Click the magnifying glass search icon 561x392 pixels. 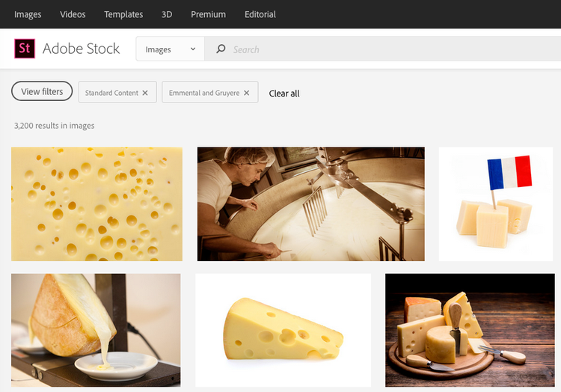pyautogui.click(x=221, y=49)
